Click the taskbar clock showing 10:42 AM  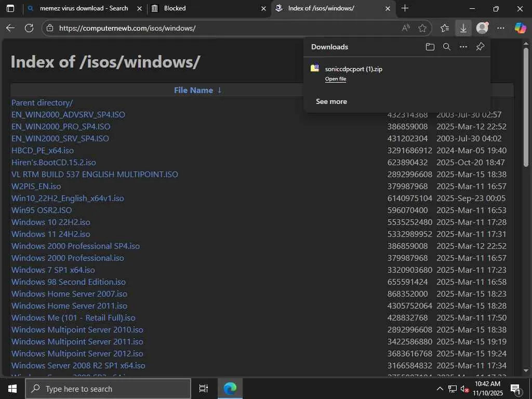pos(487,389)
